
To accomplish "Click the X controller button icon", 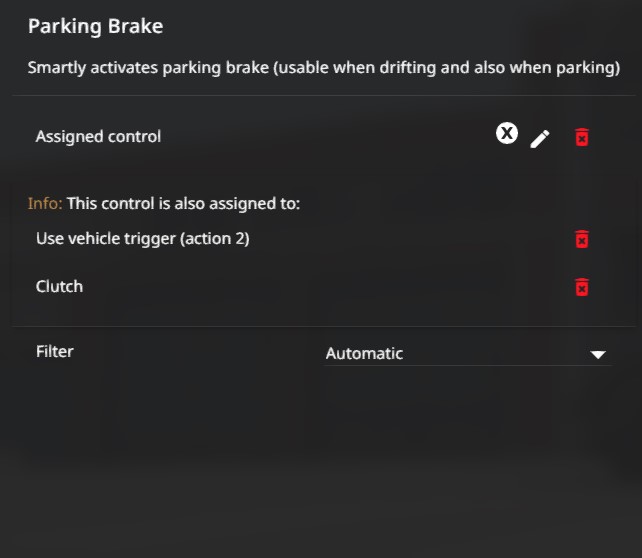I will (507, 133).
